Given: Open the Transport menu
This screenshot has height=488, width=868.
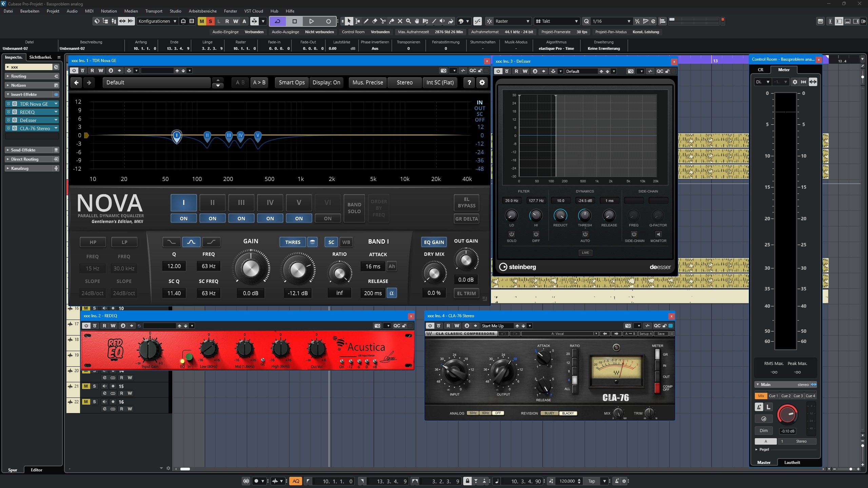Looking at the screenshot, I should (154, 11).
